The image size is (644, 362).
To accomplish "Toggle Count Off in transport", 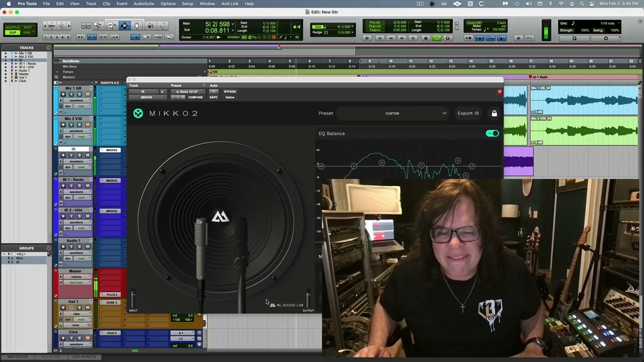I will [474, 23].
